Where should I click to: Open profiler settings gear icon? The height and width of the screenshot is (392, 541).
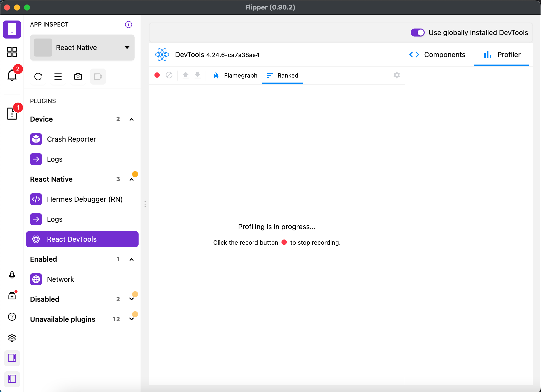pos(396,75)
